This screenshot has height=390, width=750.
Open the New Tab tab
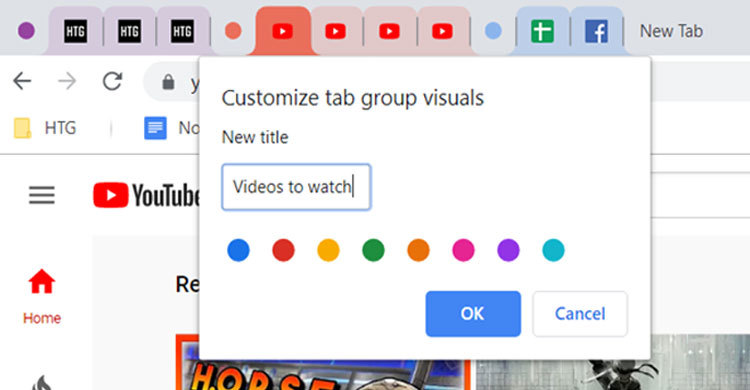tap(671, 32)
